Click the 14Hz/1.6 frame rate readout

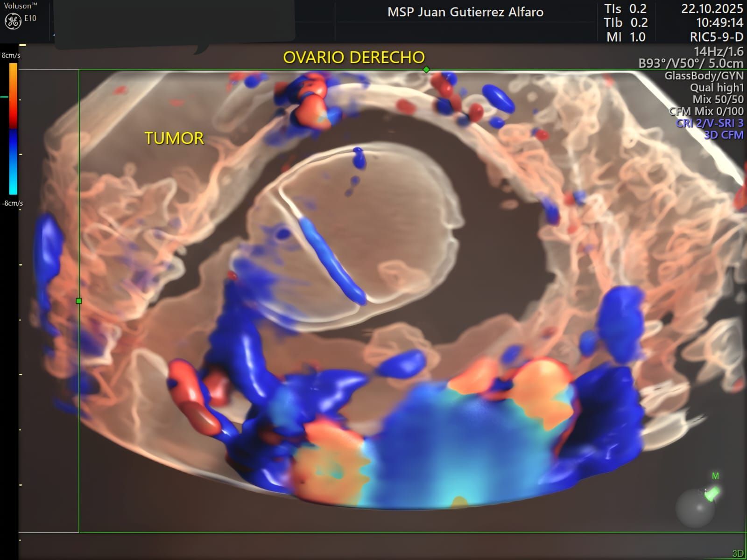[719, 51]
